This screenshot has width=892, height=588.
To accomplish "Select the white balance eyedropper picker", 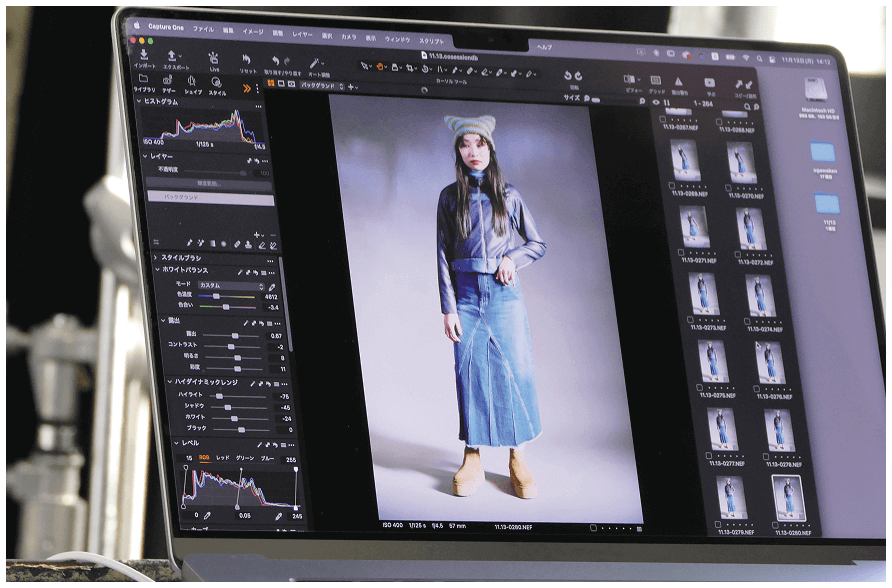I will click(x=271, y=286).
